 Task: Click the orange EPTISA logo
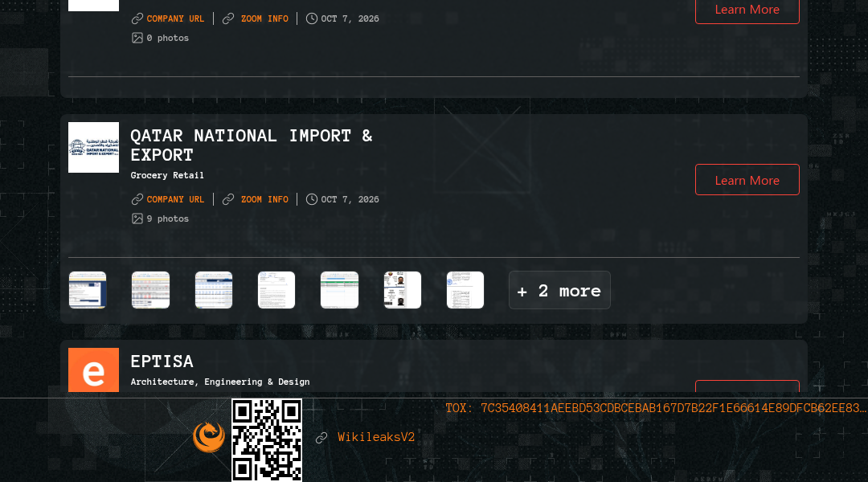(93, 370)
